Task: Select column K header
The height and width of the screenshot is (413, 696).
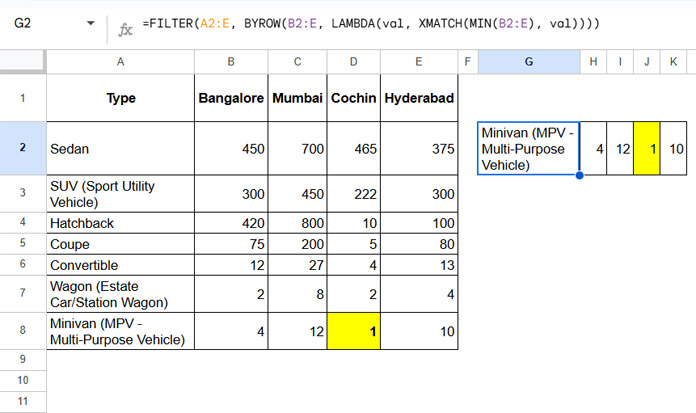Action: (673, 62)
